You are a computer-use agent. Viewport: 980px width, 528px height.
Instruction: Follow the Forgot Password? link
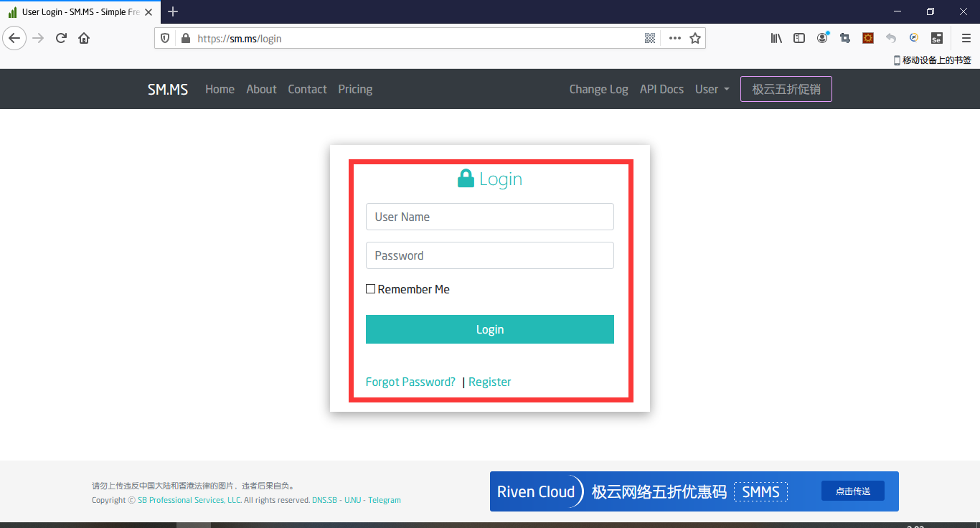click(x=410, y=382)
